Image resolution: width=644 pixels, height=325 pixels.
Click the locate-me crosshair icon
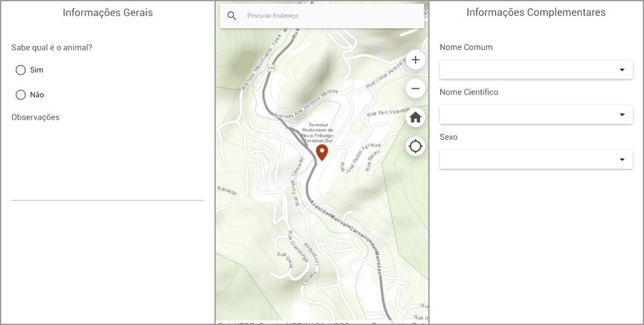(x=415, y=147)
